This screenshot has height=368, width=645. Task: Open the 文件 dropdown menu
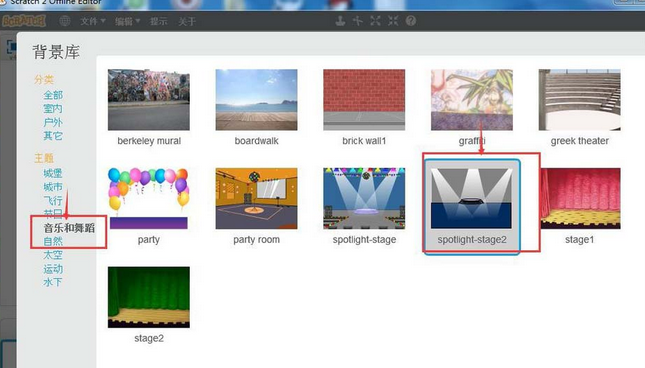click(93, 21)
